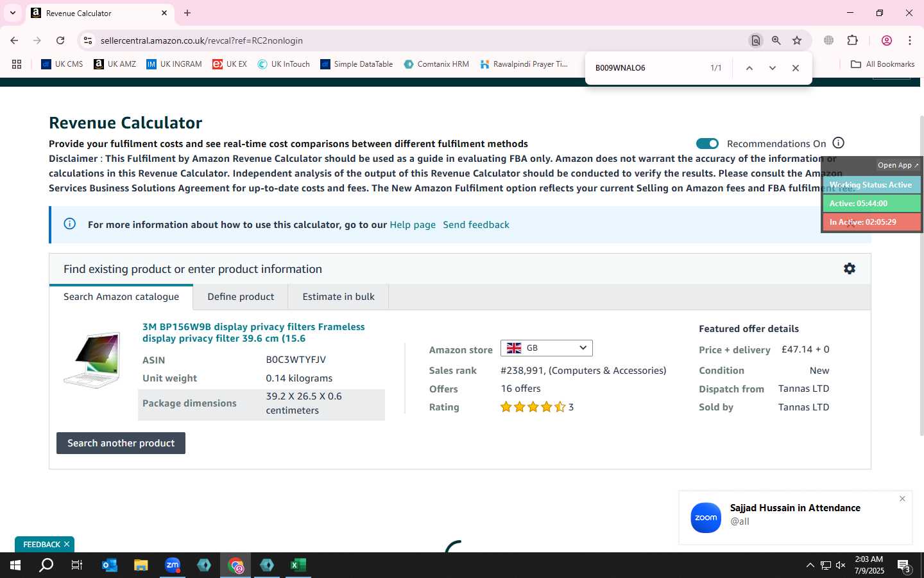
Task: Open the Amazon store GB dropdown
Action: coord(547,348)
